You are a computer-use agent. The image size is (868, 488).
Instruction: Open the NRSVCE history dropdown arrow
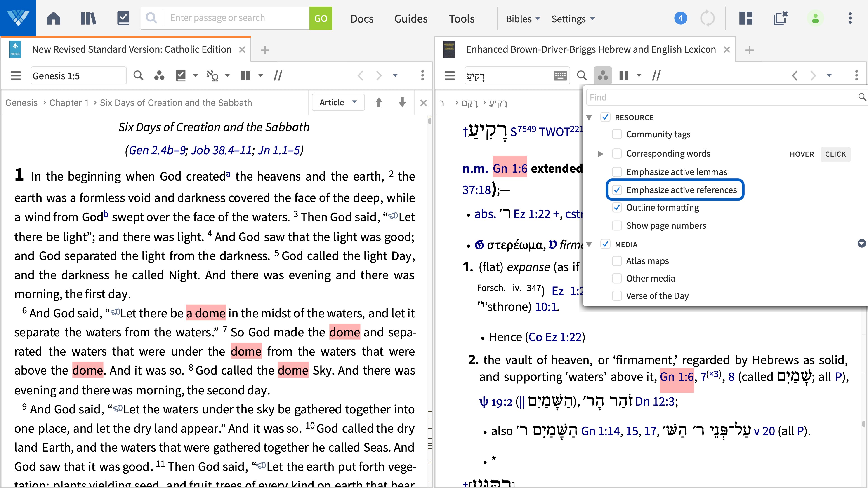pos(395,75)
